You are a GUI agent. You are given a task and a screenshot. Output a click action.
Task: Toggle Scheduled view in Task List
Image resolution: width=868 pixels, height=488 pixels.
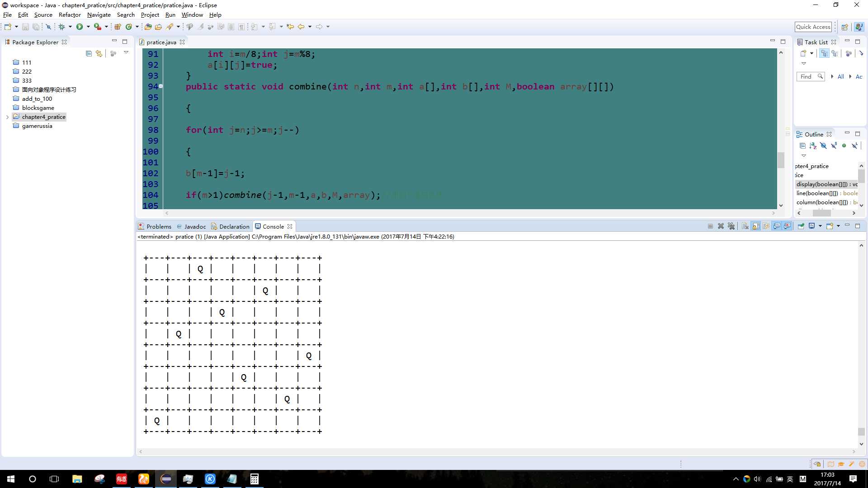pos(835,53)
